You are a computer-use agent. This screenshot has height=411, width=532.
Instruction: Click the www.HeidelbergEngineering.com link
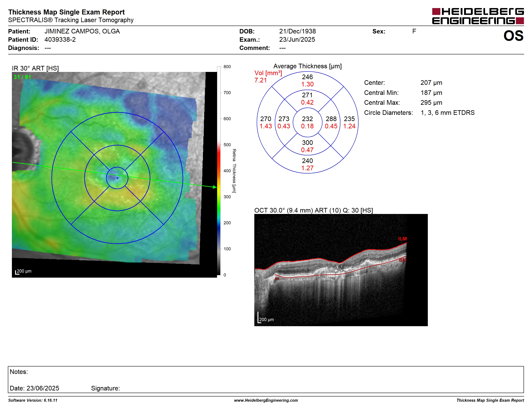[x=266, y=400]
